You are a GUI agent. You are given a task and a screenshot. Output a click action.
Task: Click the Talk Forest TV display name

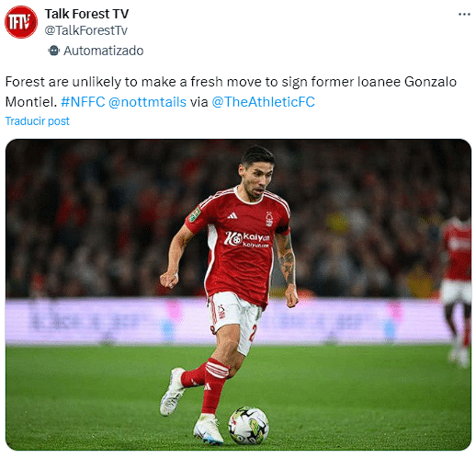[86, 14]
